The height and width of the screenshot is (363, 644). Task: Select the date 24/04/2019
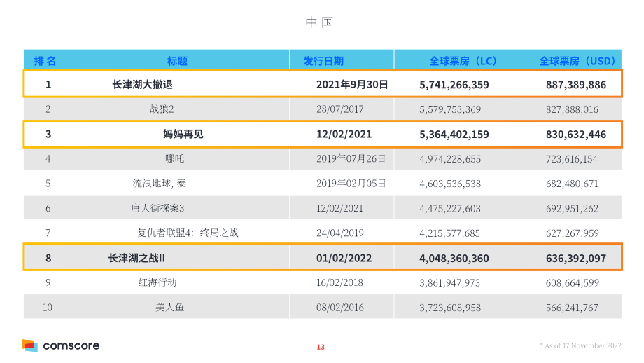tap(339, 233)
